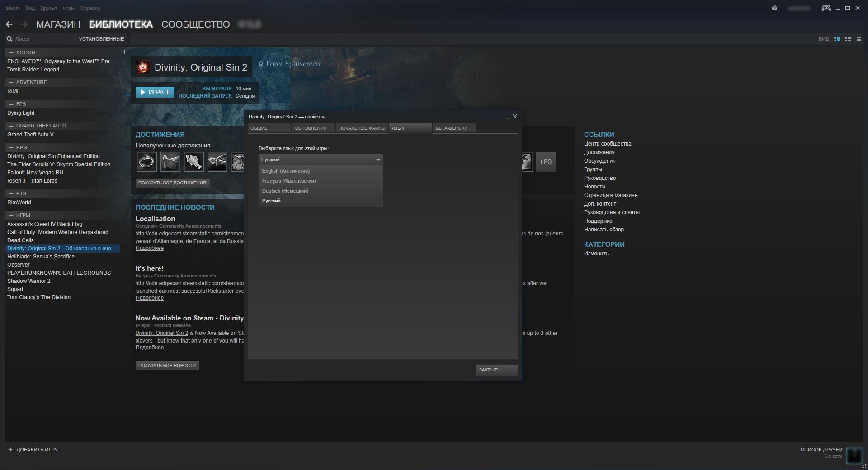The image size is (868, 470).
Task: Select Deutsch (Немецкий) language option
Action: coord(321,191)
